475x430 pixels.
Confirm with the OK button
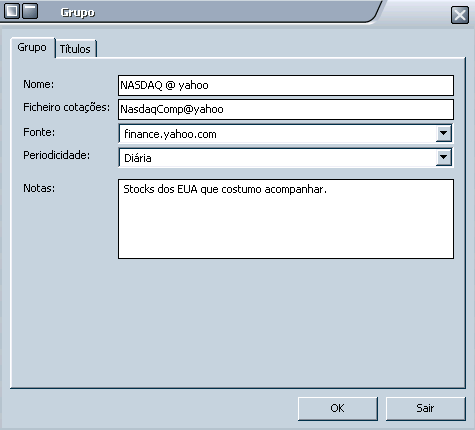(338, 408)
